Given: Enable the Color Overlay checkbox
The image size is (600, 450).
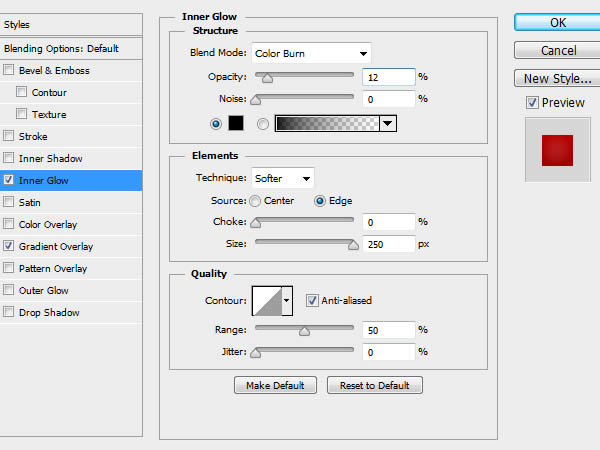Looking at the screenshot, I should point(8,224).
